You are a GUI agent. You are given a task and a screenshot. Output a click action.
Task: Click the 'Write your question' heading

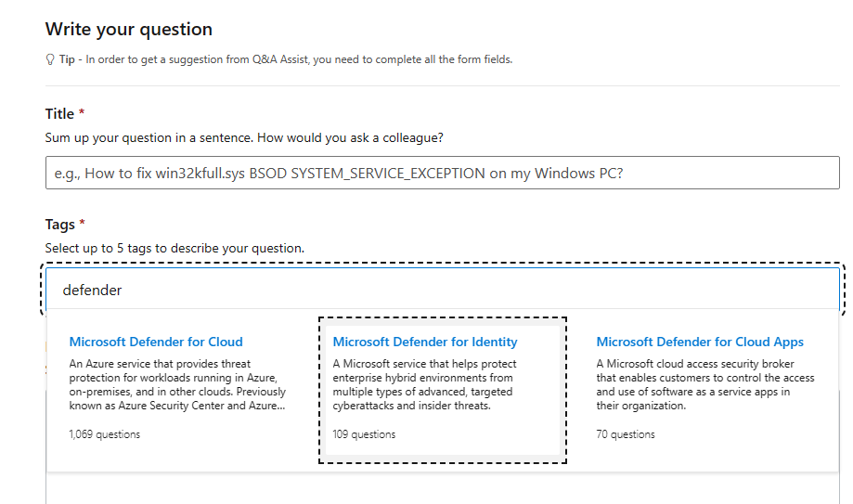tap(129, 30)
